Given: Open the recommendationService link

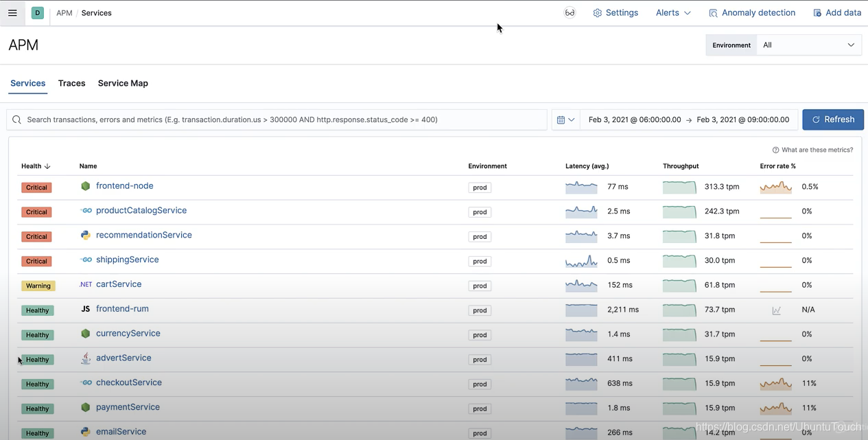Looking at the screenshot, I should [144, 235].
